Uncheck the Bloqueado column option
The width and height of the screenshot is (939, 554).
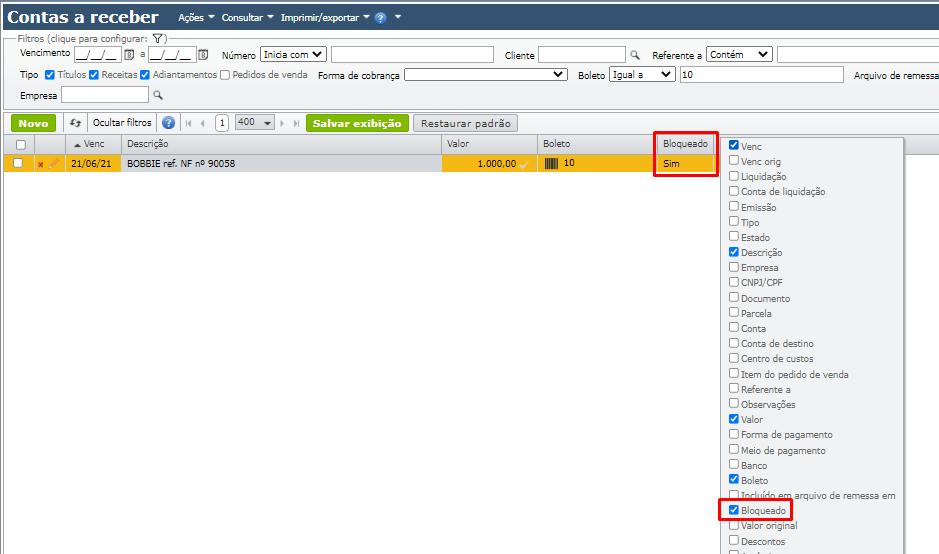(x=734, y=510)
